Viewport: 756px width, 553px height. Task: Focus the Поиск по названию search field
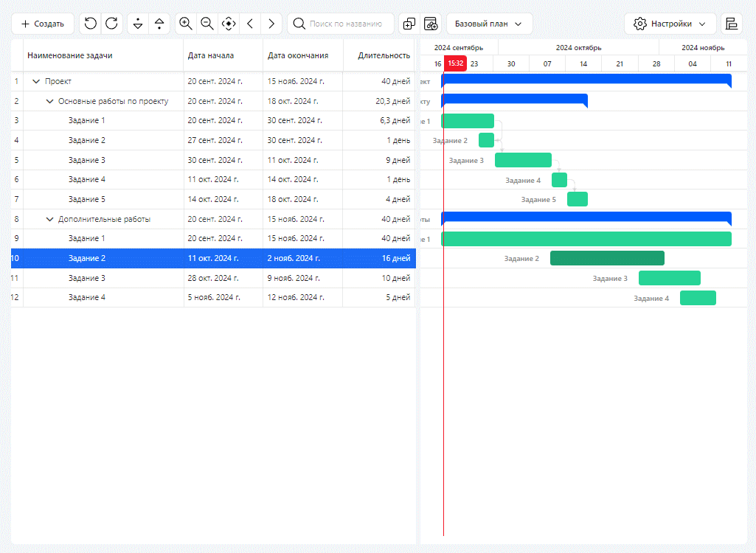pos(341,24)
